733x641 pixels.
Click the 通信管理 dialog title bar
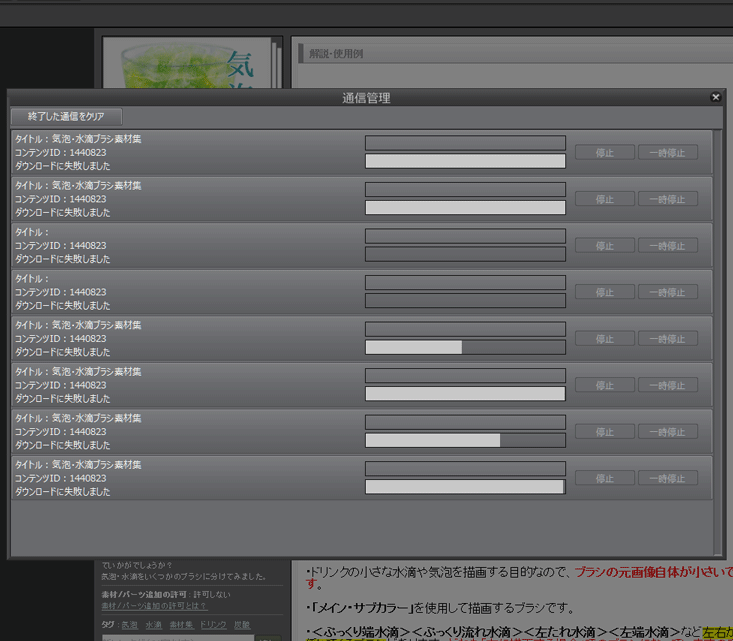(366, 98)
